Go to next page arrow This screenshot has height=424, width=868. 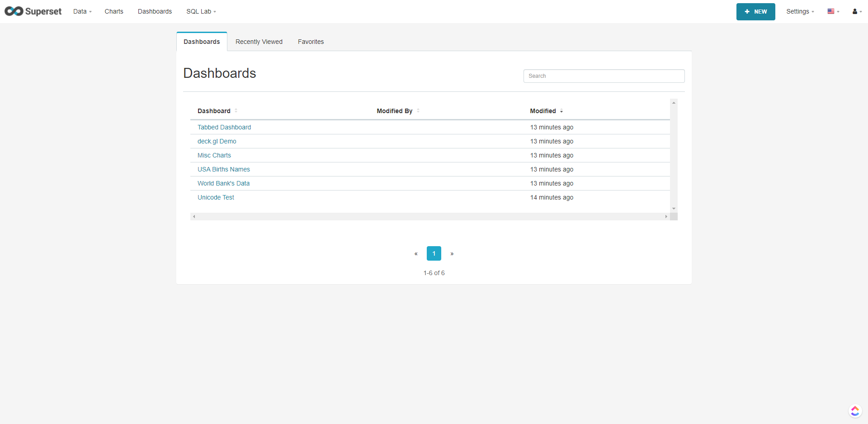(x=452, y=253)
